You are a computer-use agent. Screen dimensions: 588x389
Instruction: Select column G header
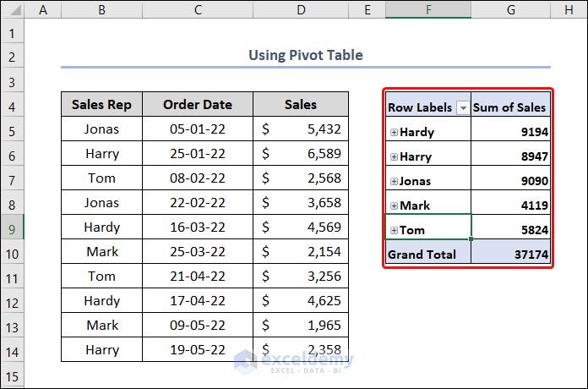510,9
